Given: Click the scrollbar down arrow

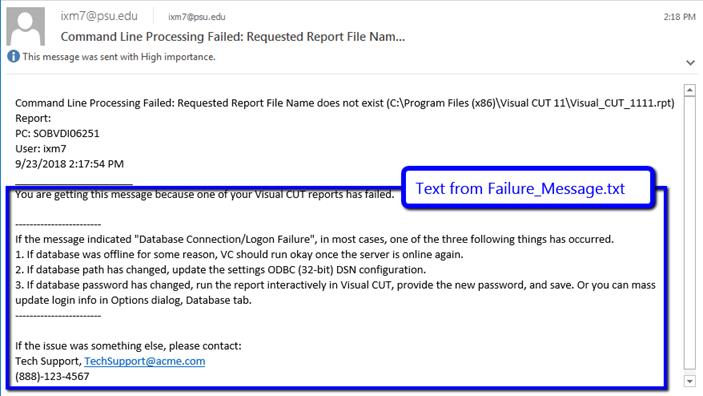Looking at the screenshot, I should [690, 381].
